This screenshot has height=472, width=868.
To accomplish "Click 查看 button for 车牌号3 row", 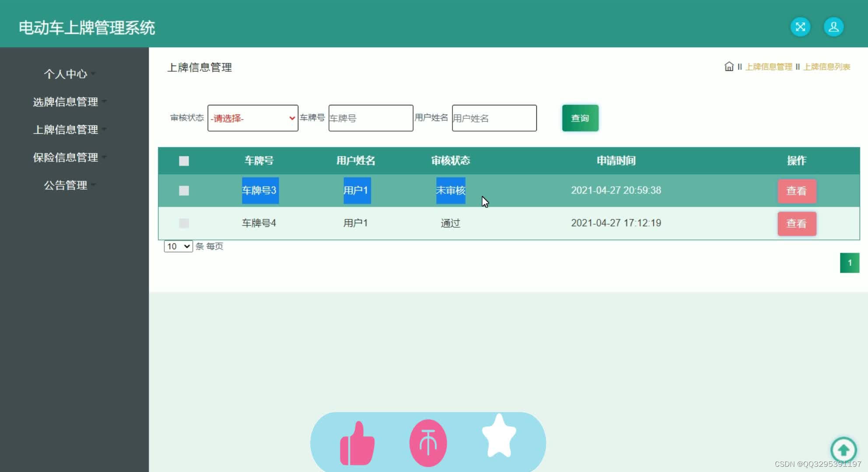I will coord(797,191).
